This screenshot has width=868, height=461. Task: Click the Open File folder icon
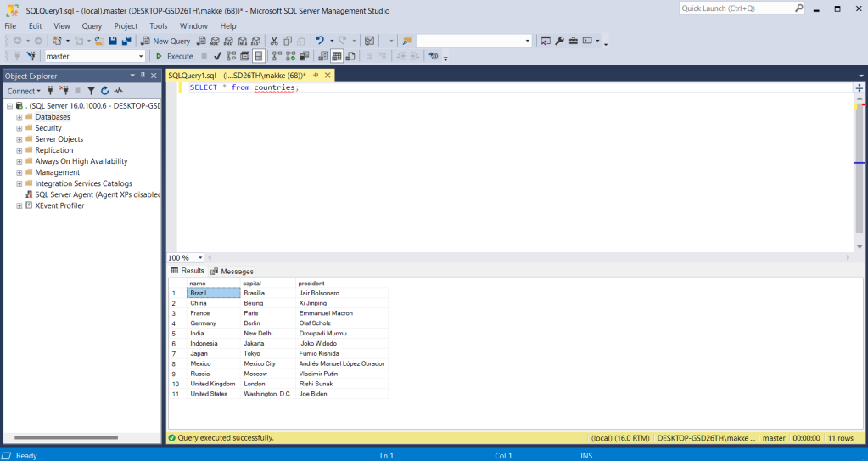tap(99, 41)
